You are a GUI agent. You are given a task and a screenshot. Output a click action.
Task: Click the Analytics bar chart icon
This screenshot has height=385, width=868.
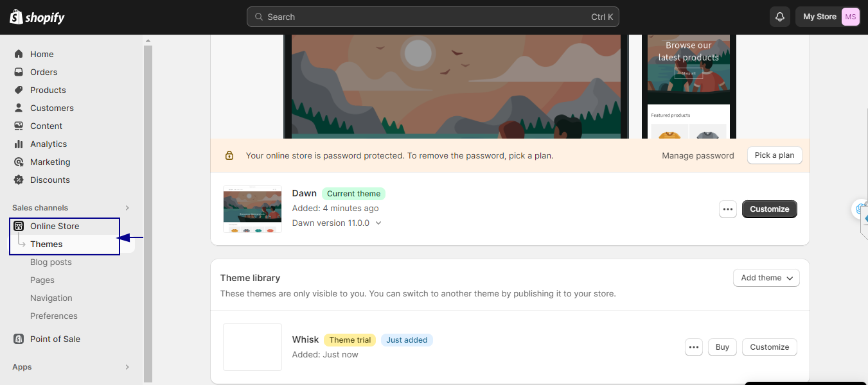click(19, 144)
